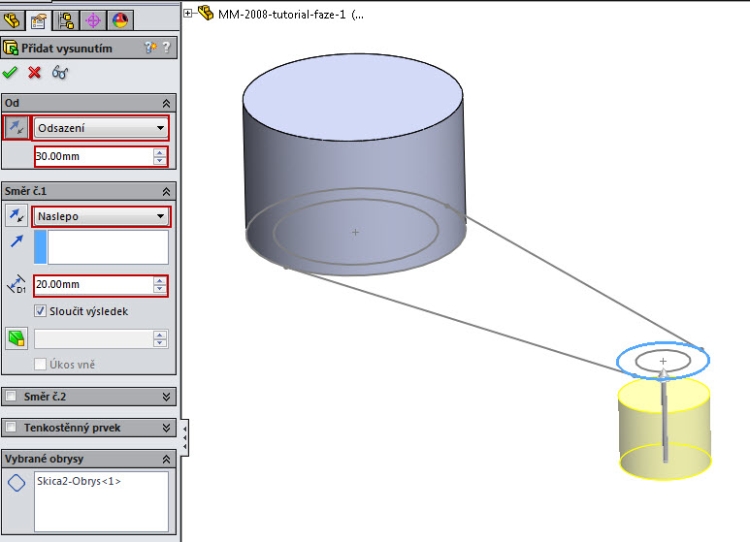Decrease the 20.00mm depth value

(160, 289)
